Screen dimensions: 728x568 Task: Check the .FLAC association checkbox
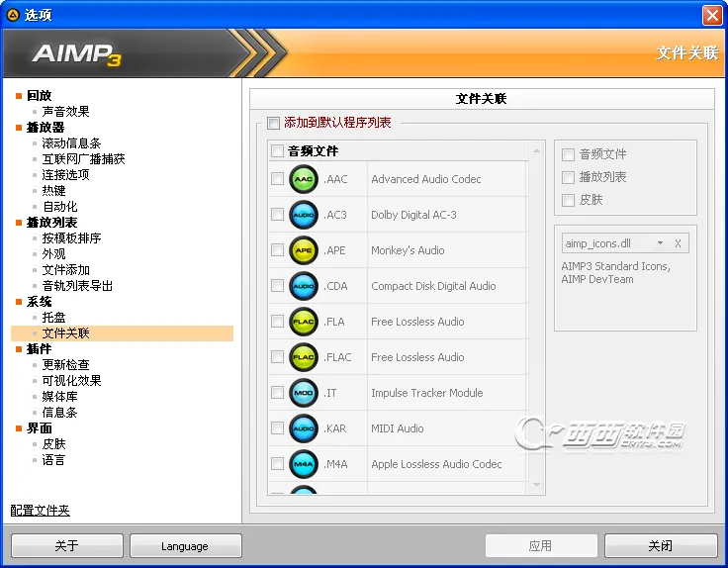(x=277, y=357)
